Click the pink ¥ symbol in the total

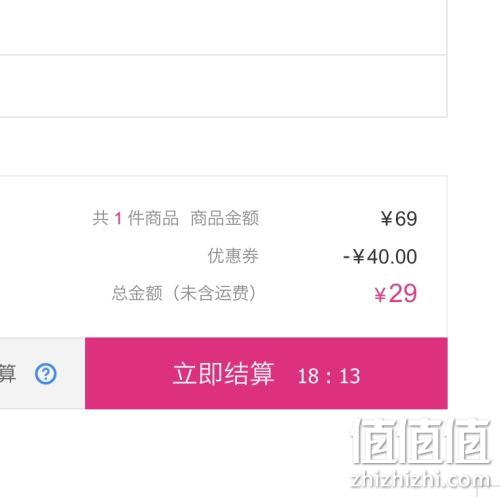click(380, 295)
